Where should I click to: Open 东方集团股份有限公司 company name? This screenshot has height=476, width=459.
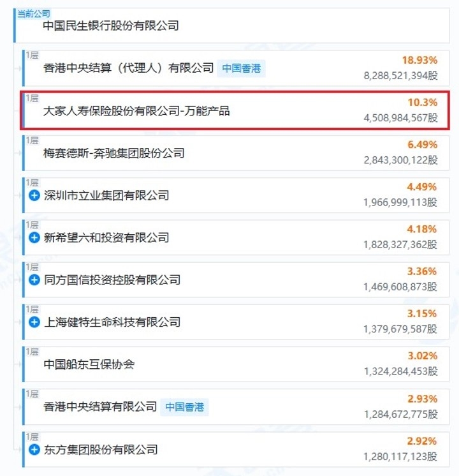click(101, 450)
